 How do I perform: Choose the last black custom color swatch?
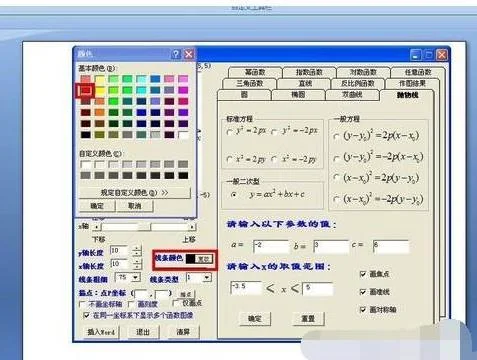[x=183, y=175]
